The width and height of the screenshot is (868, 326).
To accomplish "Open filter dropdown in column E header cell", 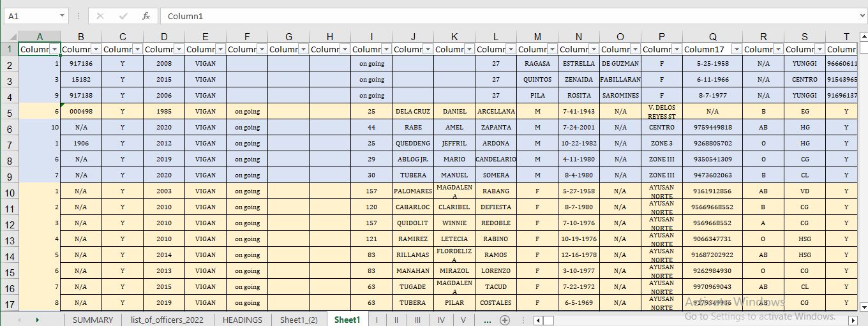I will point(220,49).
